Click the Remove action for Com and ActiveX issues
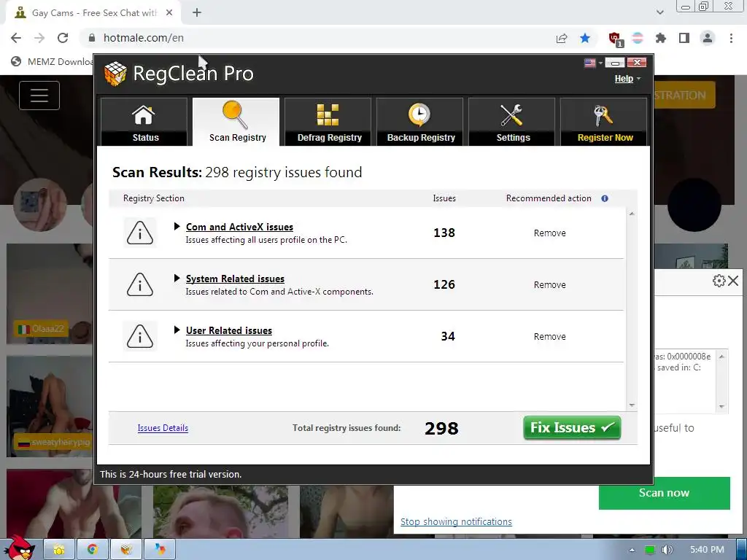This screenshot has height=560, width=747. tap(550, 233)
